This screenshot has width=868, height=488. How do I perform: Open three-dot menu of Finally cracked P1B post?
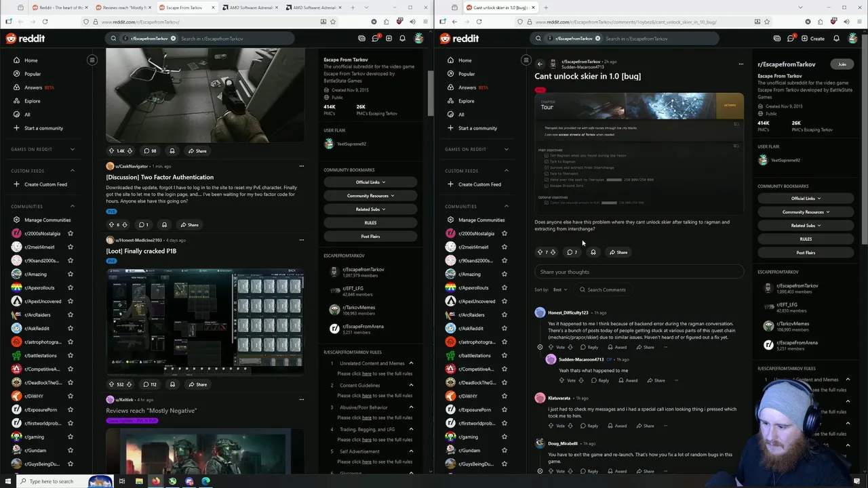coord(302,240)
